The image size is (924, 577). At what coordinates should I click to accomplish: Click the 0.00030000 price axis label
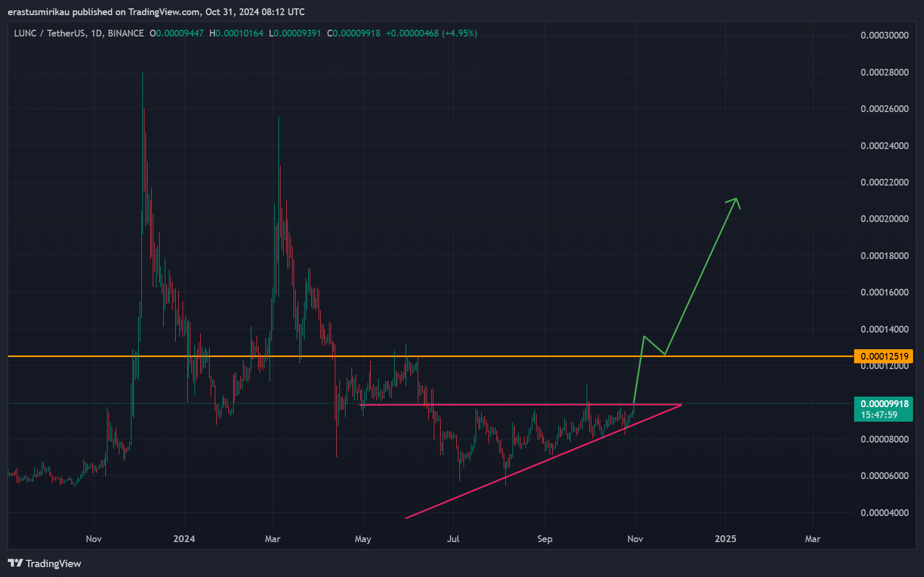(884, 35)
